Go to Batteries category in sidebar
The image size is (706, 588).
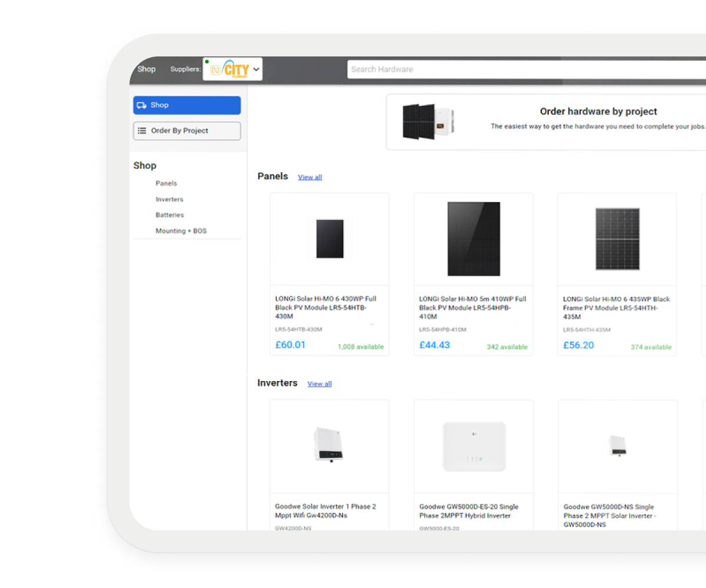[170, 215]
